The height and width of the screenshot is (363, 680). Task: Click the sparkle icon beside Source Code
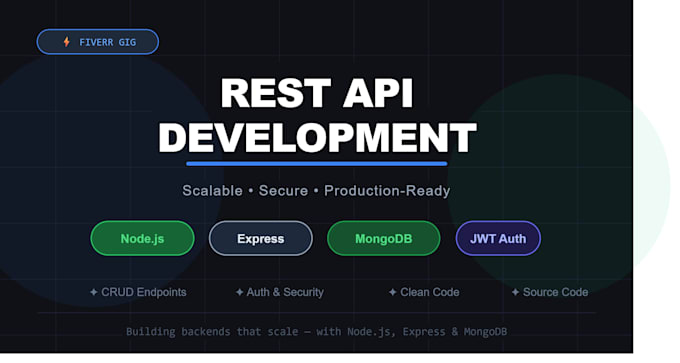pos(515,292)
